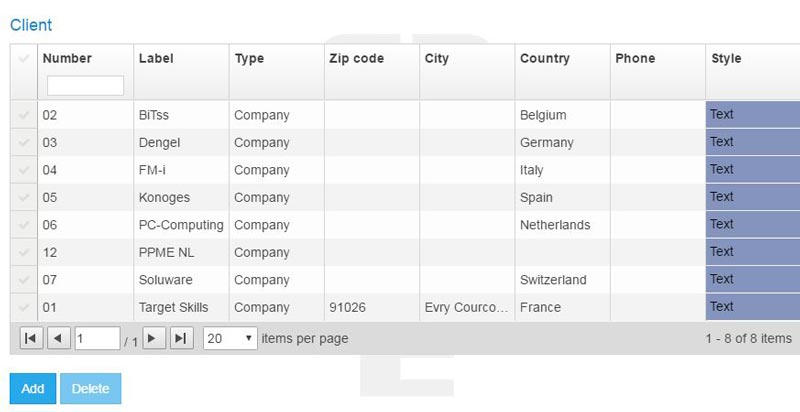Screen dimensions: 800x412
Task: Sort by the Number column header
Action: pyautogui.click(x=67, y=59)
